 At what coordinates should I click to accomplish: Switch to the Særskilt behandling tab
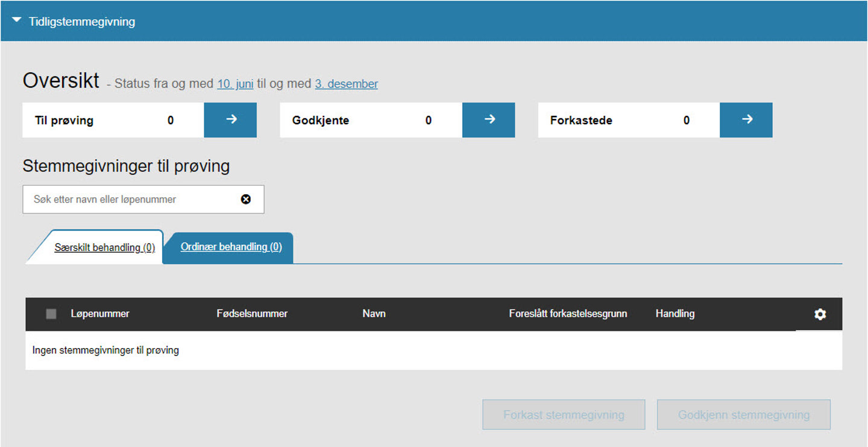[x=104, y=247]
